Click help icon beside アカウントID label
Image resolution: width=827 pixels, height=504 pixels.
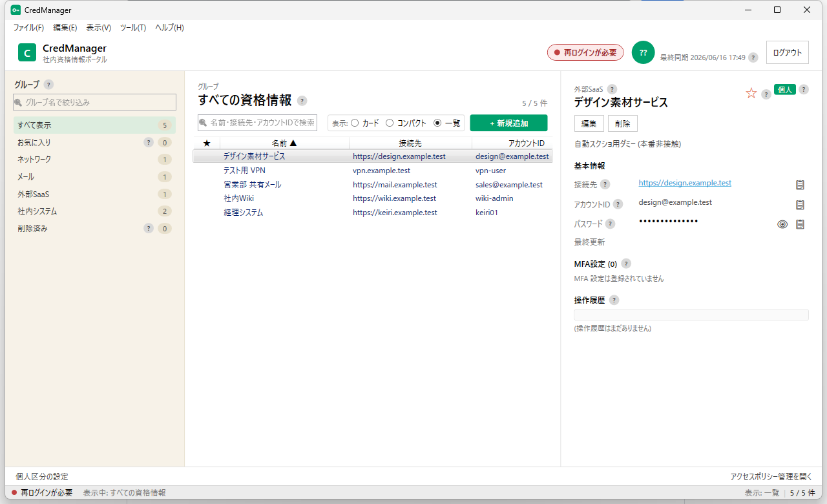point(618,204)
